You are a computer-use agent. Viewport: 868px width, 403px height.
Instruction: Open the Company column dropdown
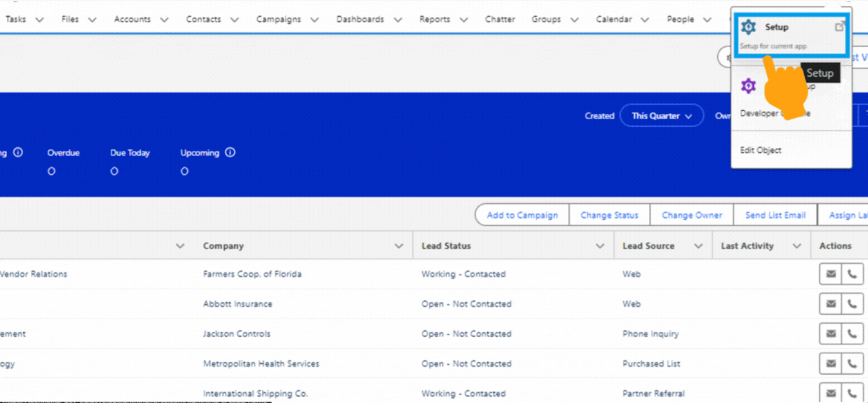(x=398, y=246)
